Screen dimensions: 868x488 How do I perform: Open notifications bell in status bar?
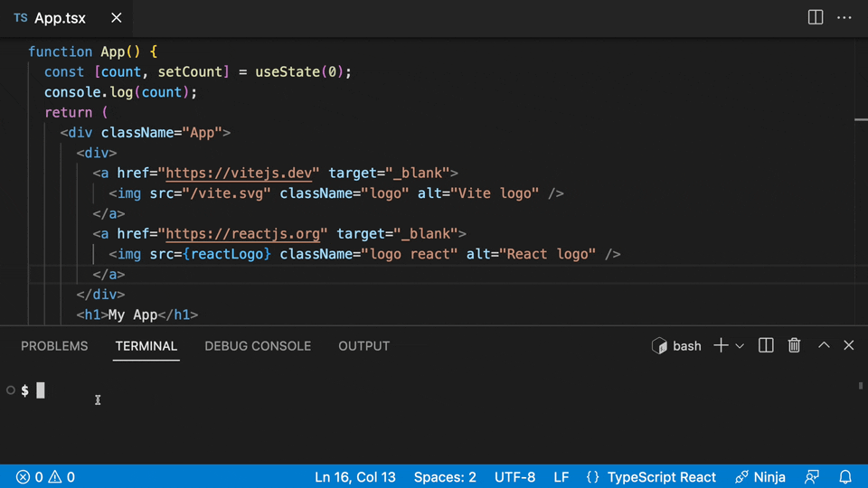tap(845, 477)
